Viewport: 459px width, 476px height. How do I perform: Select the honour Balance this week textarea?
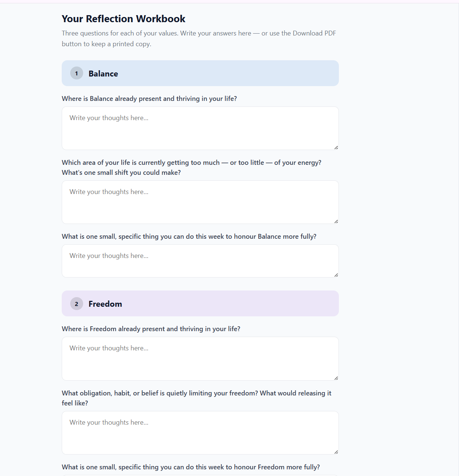pos(200,261)
